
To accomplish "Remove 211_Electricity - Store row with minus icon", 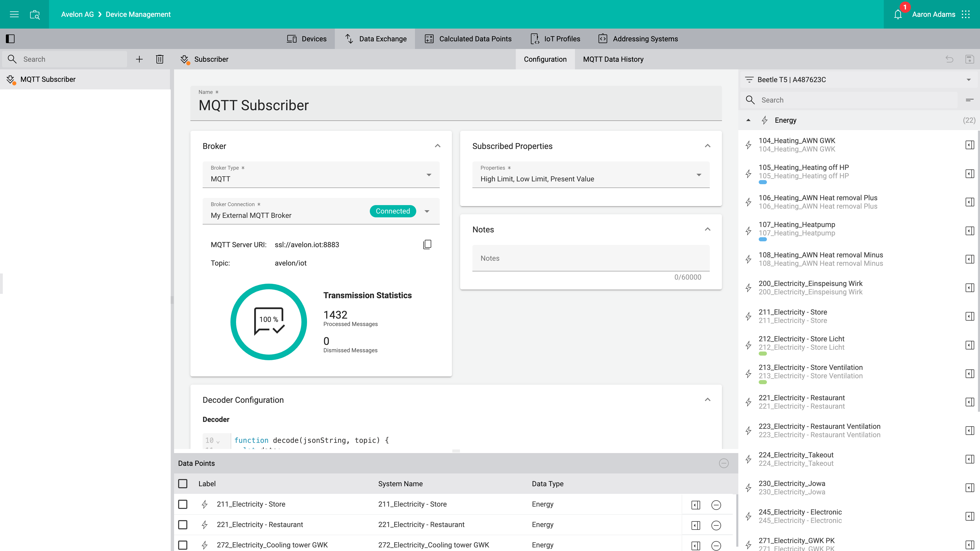I will tap(716, 505).
